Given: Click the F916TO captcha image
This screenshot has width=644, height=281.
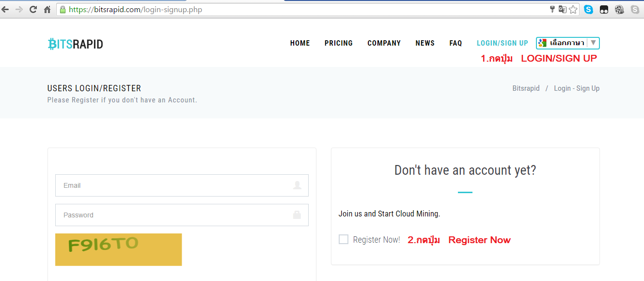Looking at the screenshot, I should (x=118, y=249).
